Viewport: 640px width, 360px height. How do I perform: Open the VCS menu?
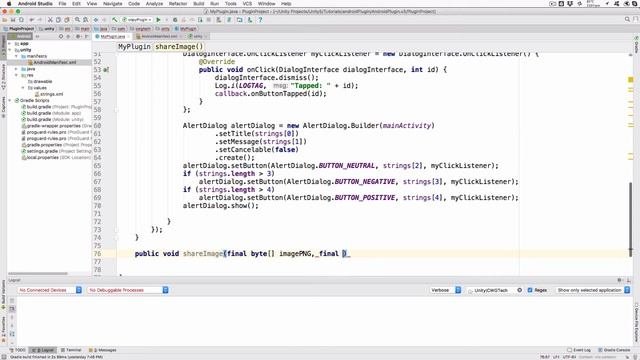point(247,3)
